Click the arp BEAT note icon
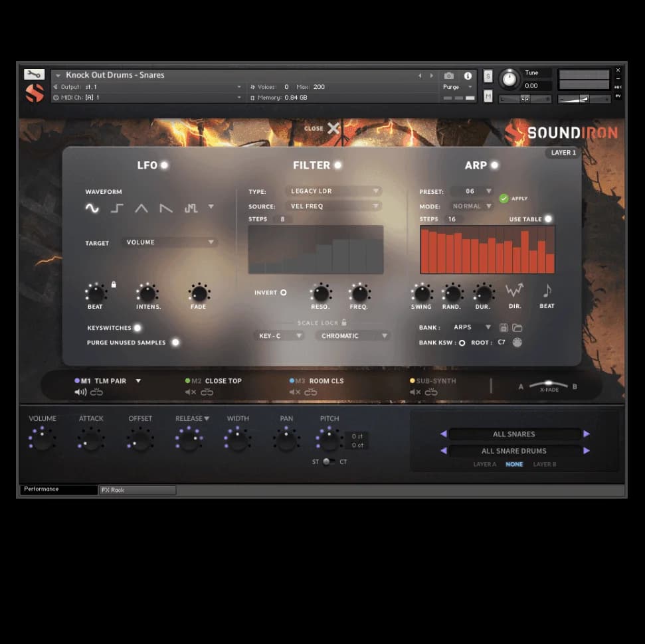This screenshot has height=644, width=645. point(547,290)
